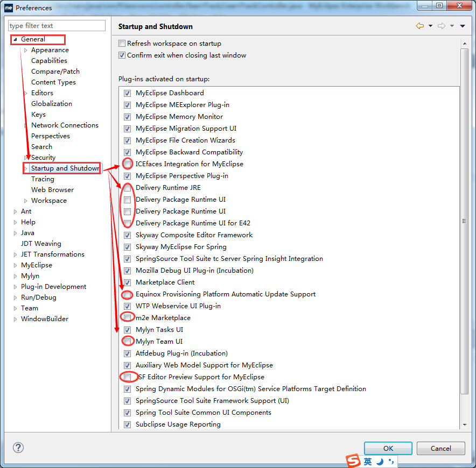The height and width of the screenshot is (468, 476).
Task: Click the Sogou moon icon
Action: click(x=380, y=462)
